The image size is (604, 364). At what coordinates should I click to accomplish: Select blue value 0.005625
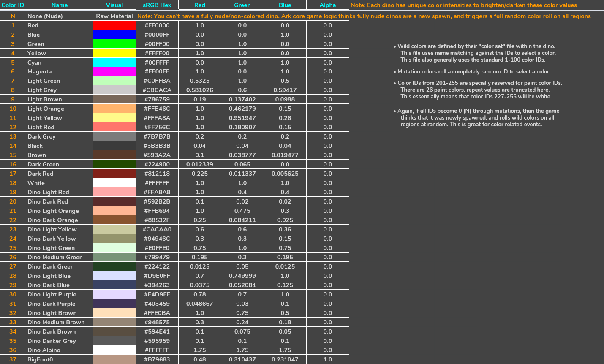[285, 174]
